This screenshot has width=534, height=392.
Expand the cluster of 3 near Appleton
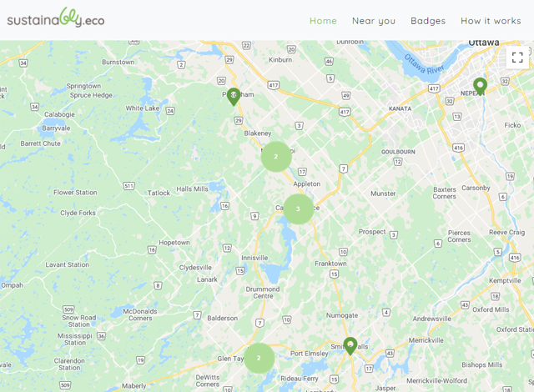click(299, 209)
